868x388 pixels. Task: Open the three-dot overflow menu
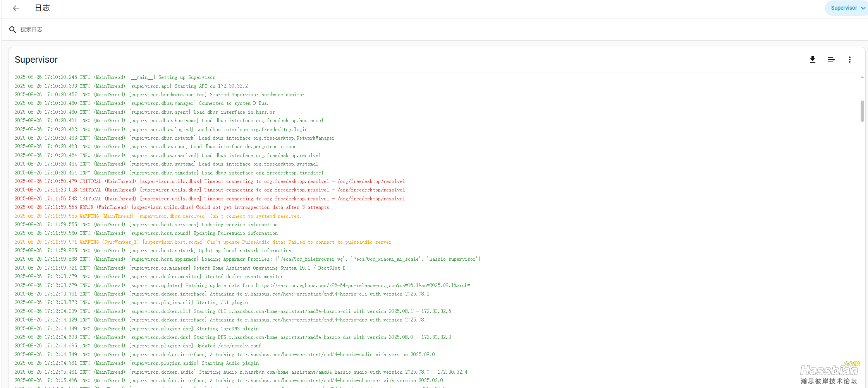[x=850, y=60]
